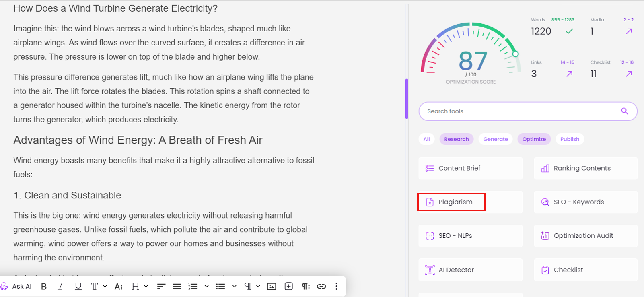The image size is (644, 297).
Task: Open the Optimization Audit tool
Action: 583,236
